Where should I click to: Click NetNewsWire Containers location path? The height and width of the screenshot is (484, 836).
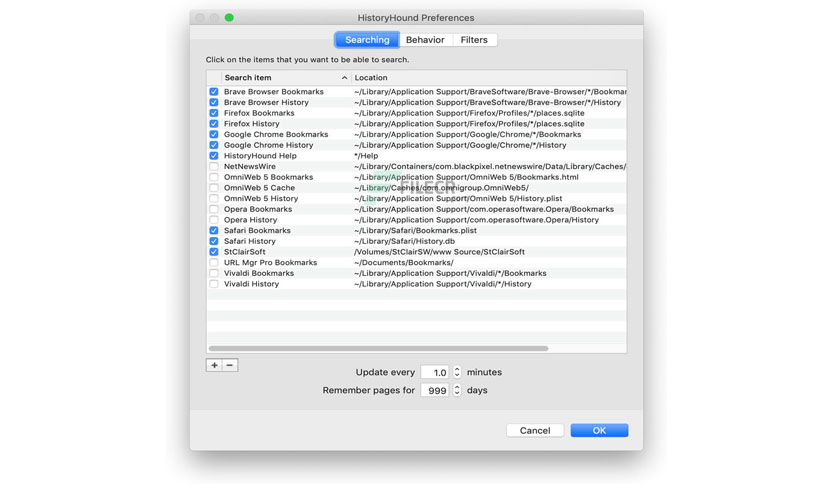(490, 166)
